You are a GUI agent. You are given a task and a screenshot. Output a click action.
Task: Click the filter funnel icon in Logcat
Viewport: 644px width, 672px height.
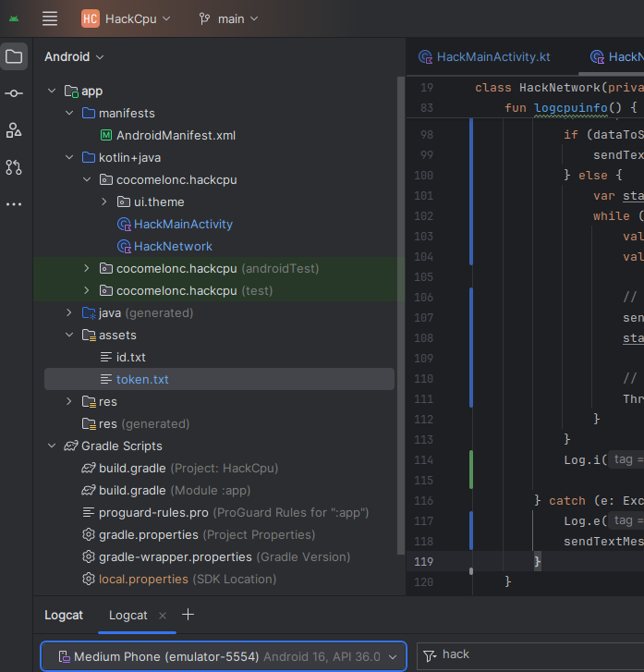(430, 655)
